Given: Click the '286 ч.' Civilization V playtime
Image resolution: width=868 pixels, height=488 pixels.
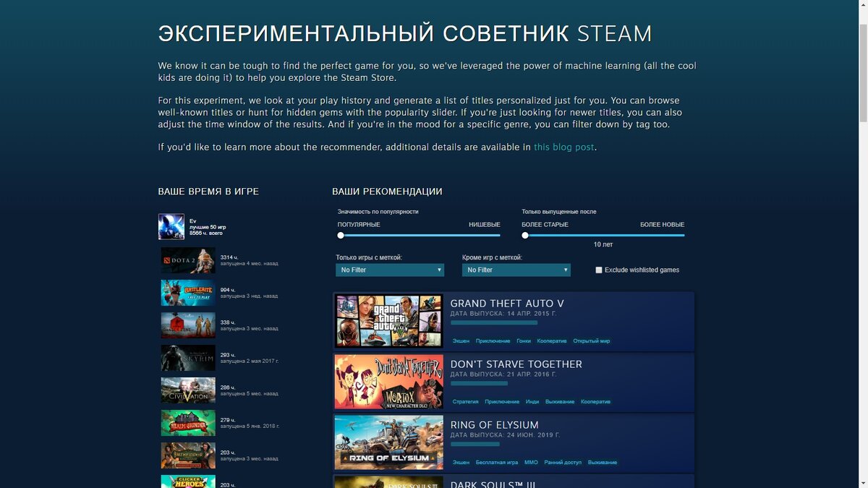Looking at the screenshot, I should (228, 387).
